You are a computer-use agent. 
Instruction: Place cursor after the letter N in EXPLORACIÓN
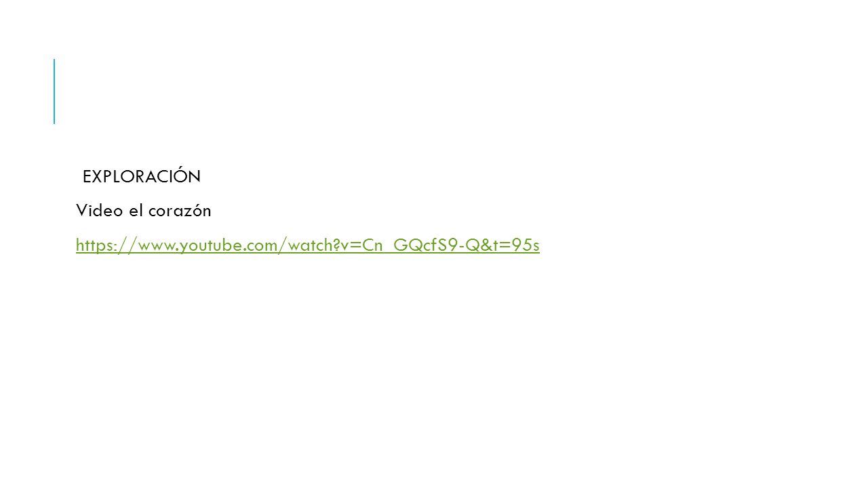click(x=201, y=177)
